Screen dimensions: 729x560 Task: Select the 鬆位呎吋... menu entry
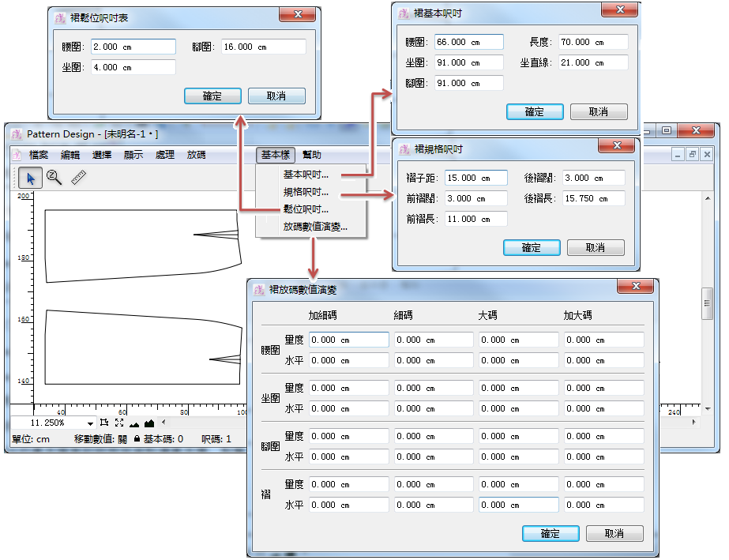(306, 209)
